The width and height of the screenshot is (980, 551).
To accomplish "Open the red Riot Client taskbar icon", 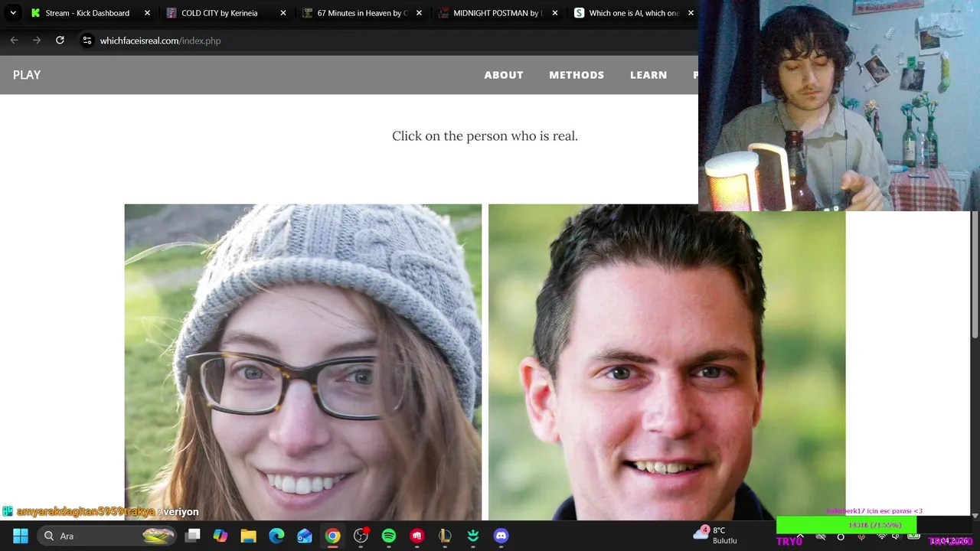I will [417, 536].
